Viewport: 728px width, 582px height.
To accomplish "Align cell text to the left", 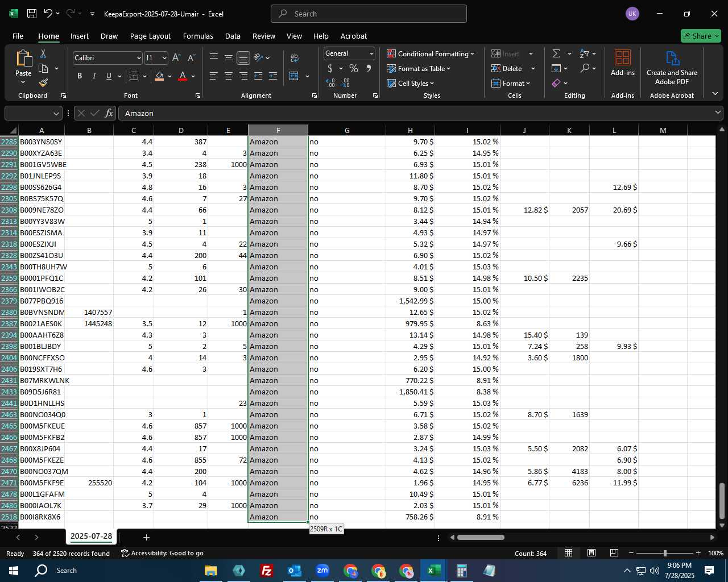I will click(214, 76).
